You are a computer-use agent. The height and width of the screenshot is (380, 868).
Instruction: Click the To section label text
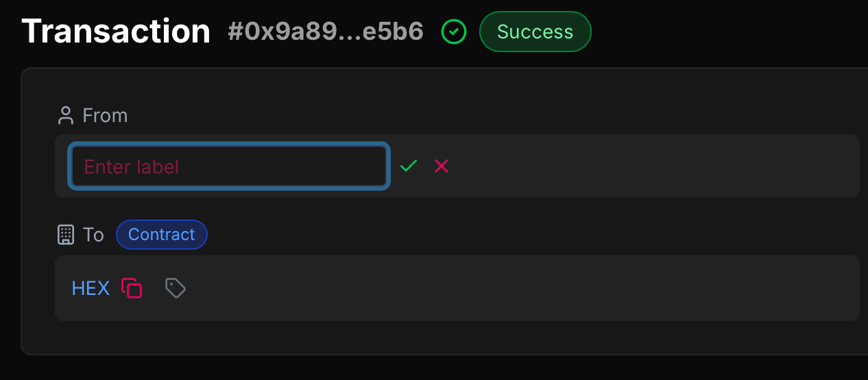pyautogui.click(x=93, y=235)
